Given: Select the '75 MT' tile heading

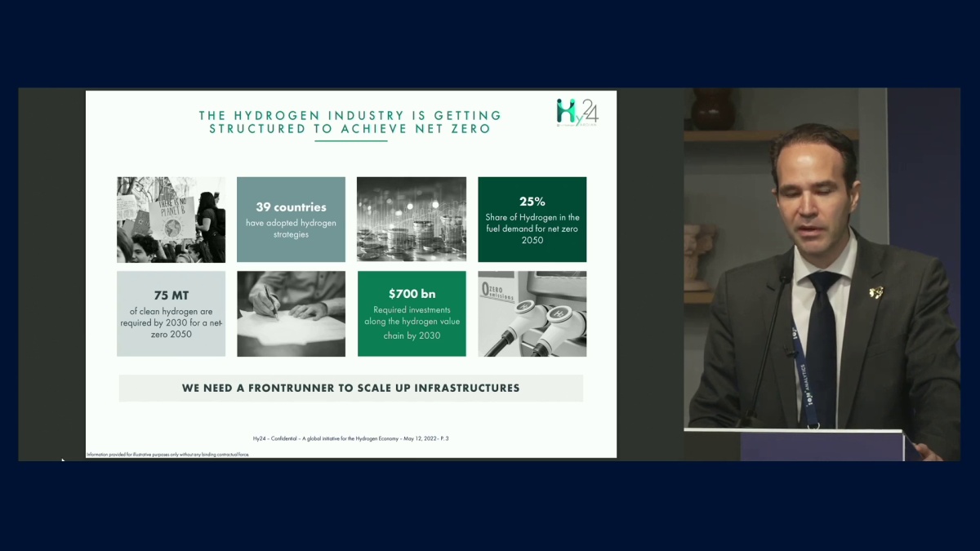Looking at the screenshot, I should coord(171,295).
